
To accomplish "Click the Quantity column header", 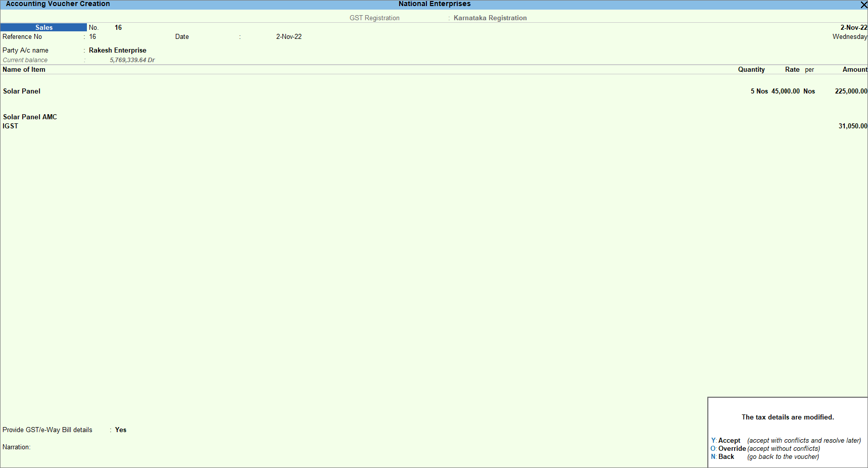I will click(751, 70).
